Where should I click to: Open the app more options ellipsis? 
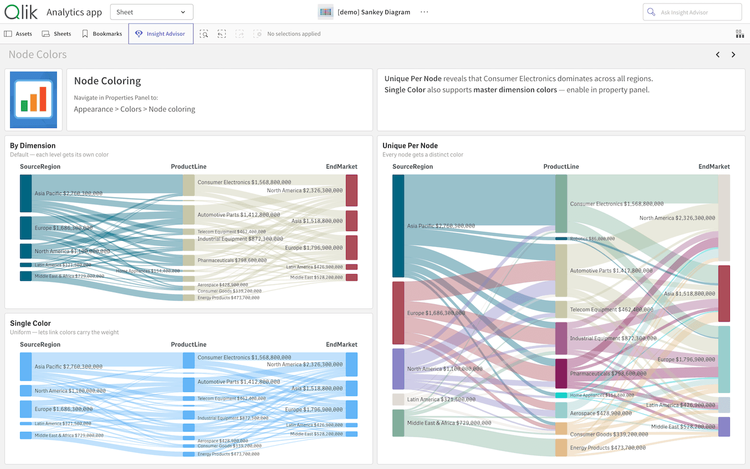click(424, 12)
